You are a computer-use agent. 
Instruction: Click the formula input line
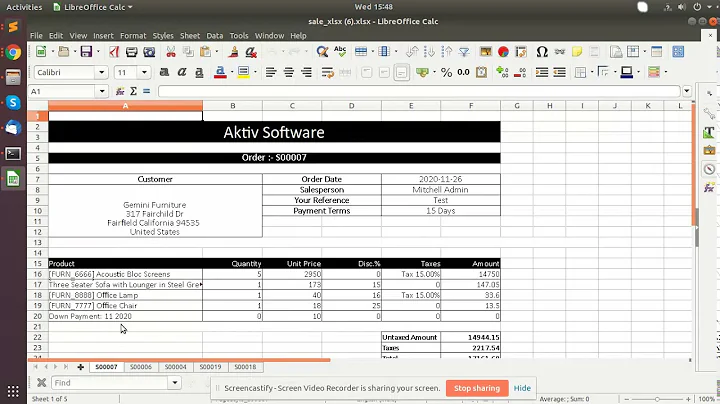coord(419,91)
